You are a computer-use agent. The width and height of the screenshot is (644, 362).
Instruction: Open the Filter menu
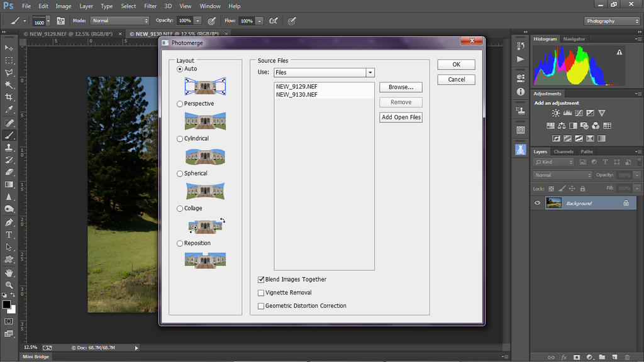[x=150, y=6]
